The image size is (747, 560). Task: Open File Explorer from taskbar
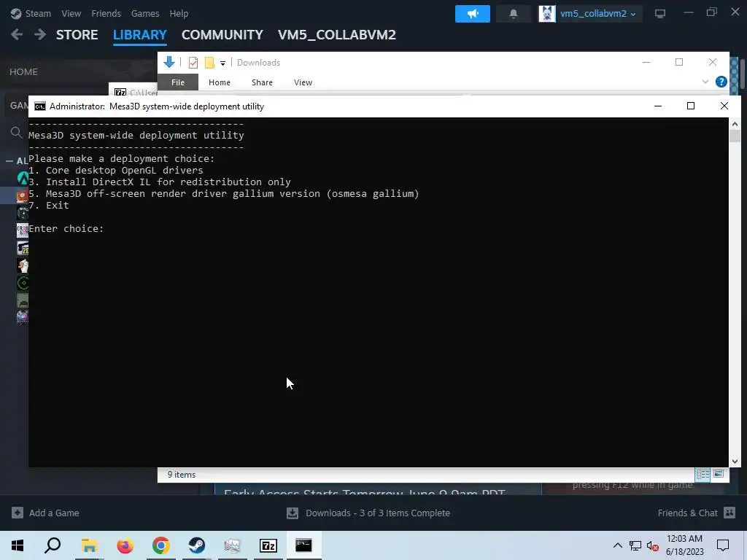click(x=88, y=545)
